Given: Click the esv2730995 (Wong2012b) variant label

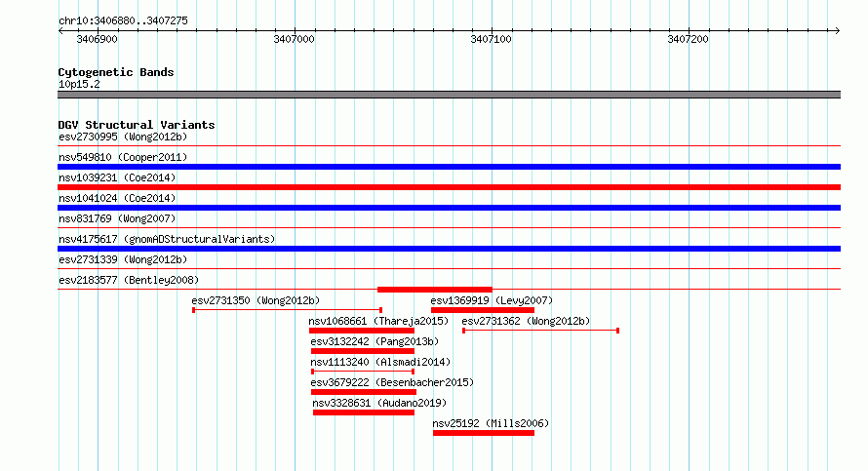Looking at the screenshot, I should pos(123,137).
